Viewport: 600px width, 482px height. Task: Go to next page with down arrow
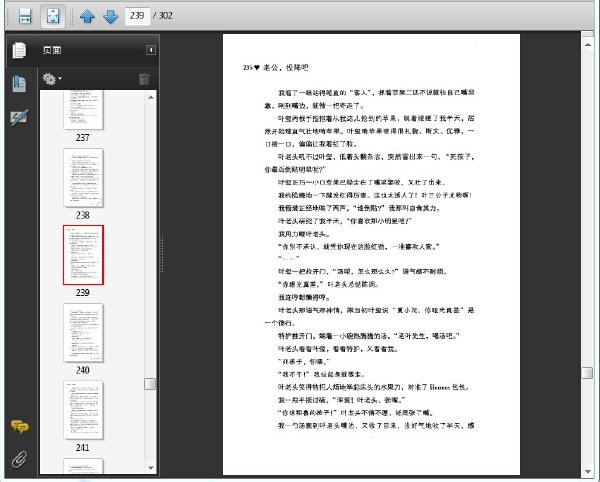point(111,16)
